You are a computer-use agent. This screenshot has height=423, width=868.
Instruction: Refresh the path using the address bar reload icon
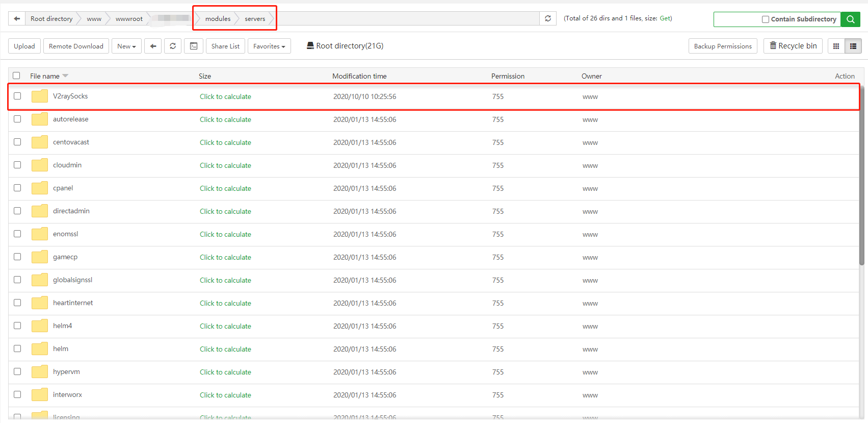[x=548, y=19]
